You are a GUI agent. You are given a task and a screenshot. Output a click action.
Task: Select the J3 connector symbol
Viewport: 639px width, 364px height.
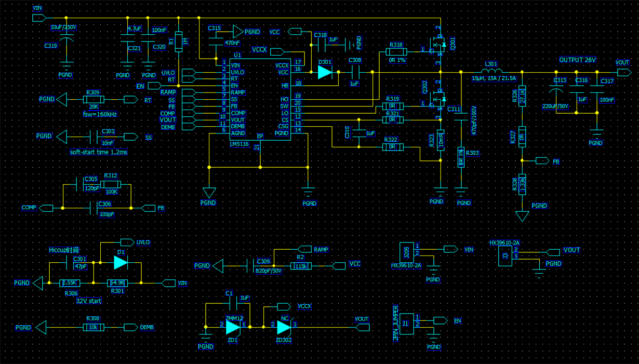point(505,255)
